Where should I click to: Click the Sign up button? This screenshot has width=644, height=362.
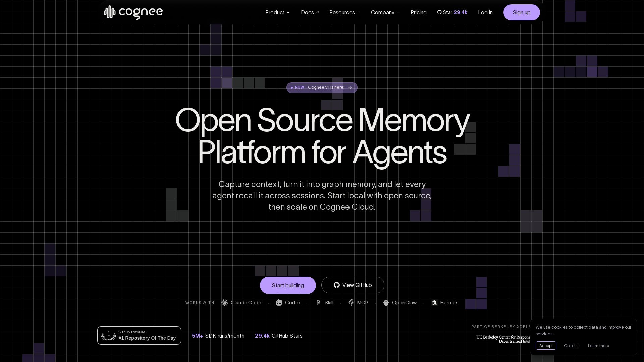[522, 12]
